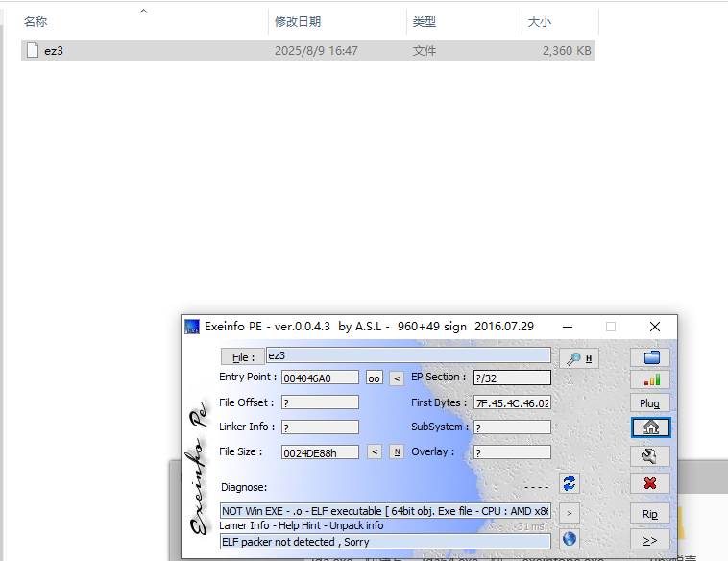Open the bar-chart statistics icon button
This screenshot has width=728, height=561.
(x=650, y=379)
